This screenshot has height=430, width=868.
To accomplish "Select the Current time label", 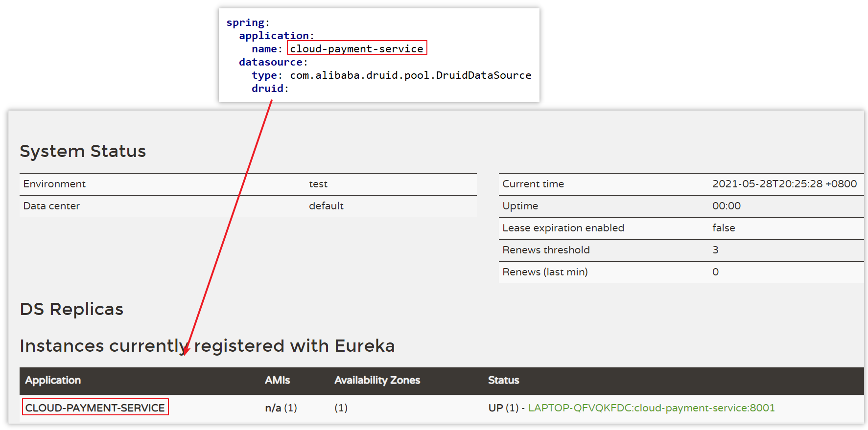I will coord(533,184).
